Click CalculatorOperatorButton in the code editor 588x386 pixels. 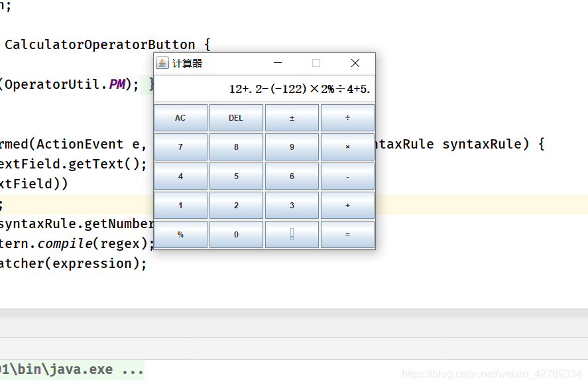tap(100, 44)
